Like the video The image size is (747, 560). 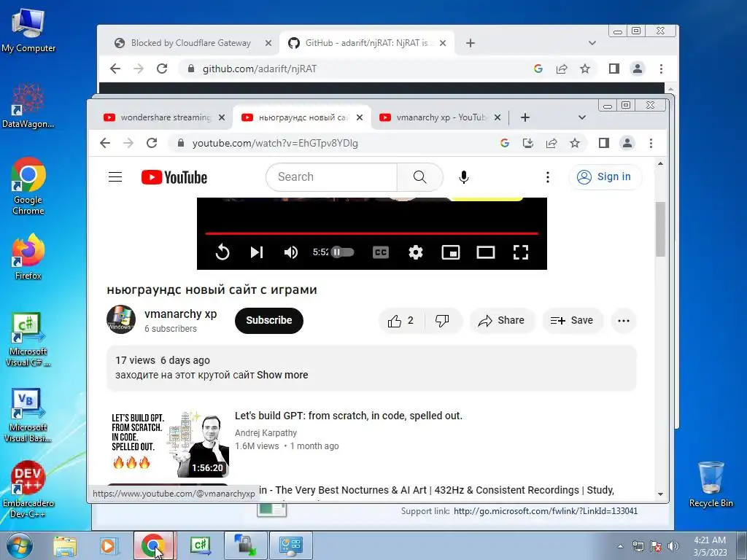point(400,321)
